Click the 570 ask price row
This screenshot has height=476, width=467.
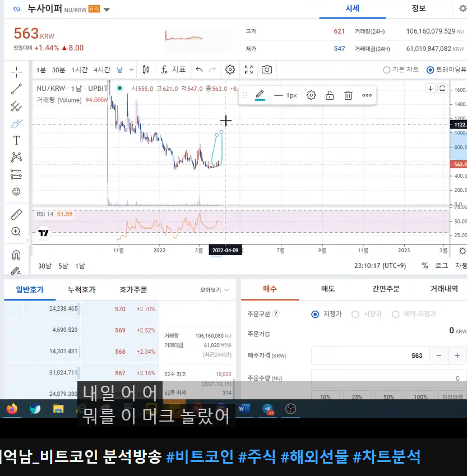pos(81,309)
